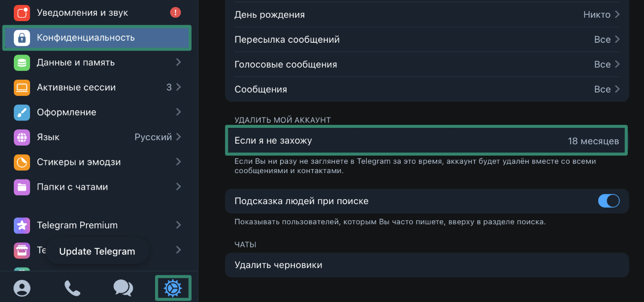Open Папки с чатами folder icon
The width and height of the screenshot is (644, 302).
(22, 187)
